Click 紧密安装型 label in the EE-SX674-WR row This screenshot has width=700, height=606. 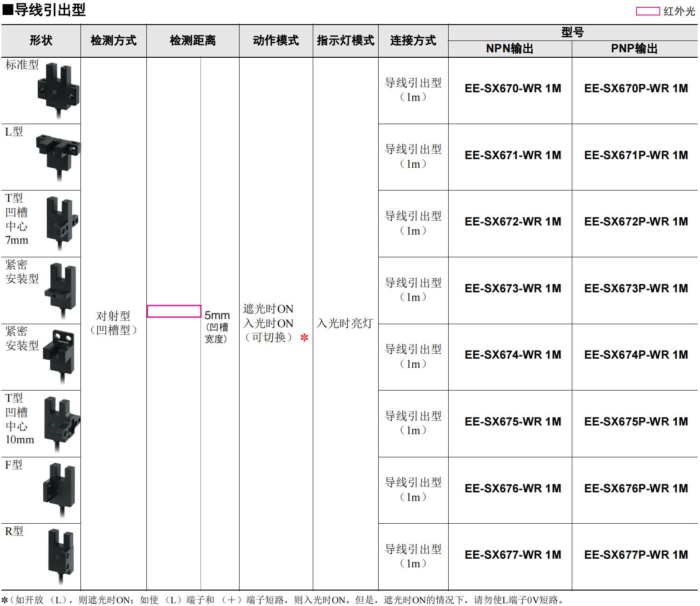pos(22,338)
